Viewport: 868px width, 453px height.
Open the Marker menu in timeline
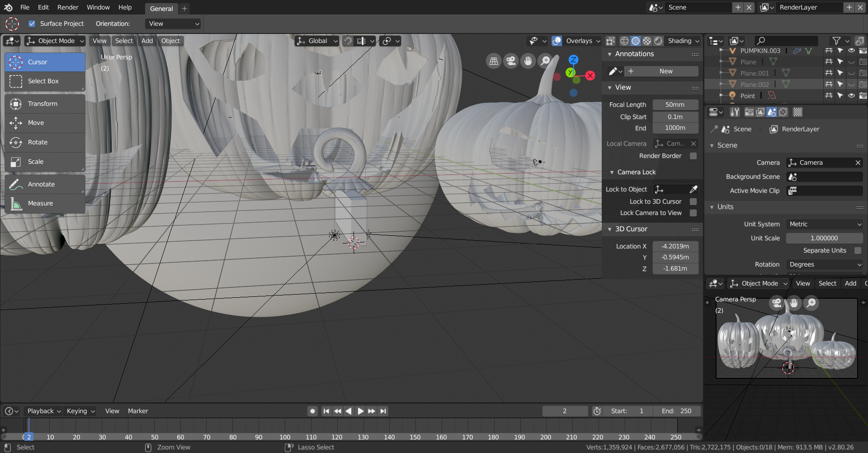click(138, 411)
